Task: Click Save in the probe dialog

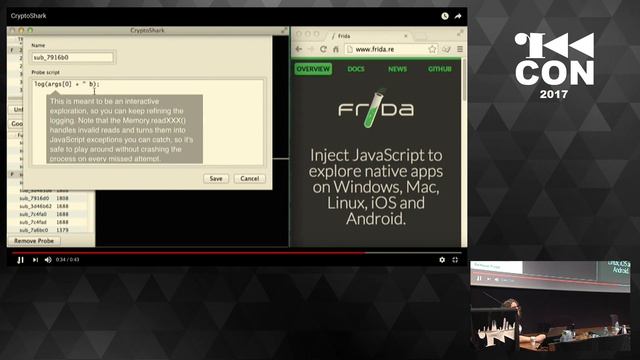Action: tap(216, 178)
